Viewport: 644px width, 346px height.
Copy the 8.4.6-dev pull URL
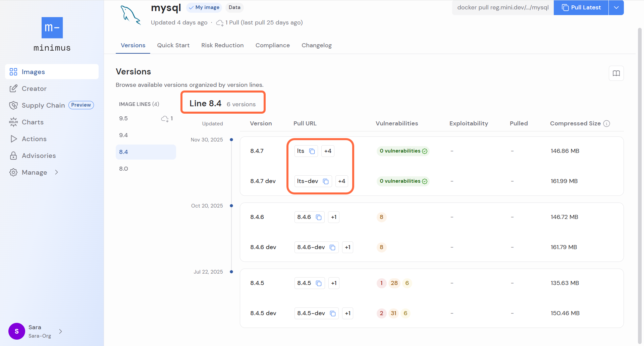click(x=332, y=247)
